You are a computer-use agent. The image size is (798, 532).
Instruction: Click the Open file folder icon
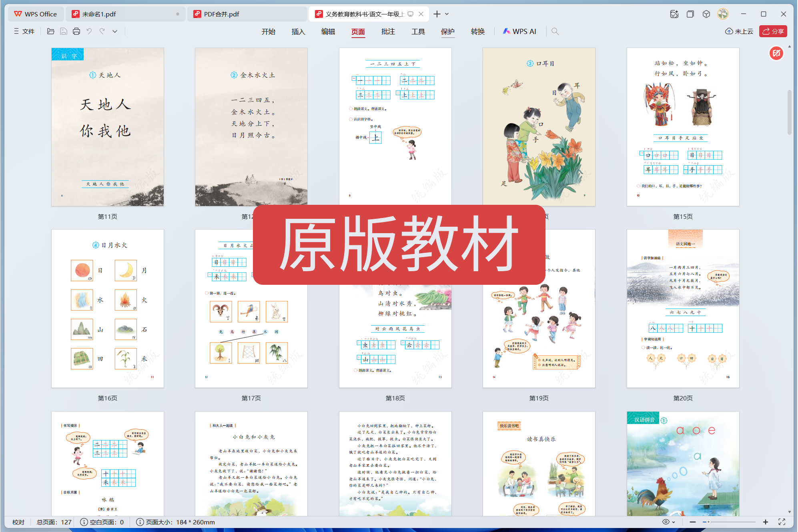[50, 31]
